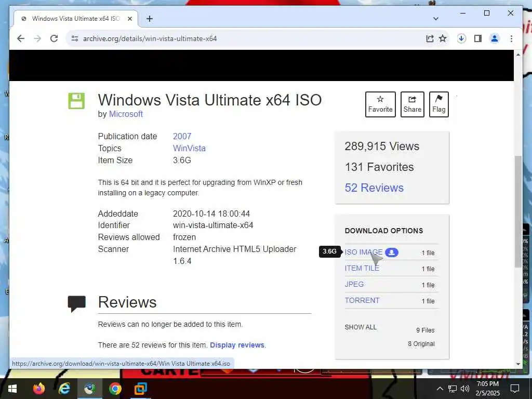Open site information icon in address bar

[x=75, y=38]
